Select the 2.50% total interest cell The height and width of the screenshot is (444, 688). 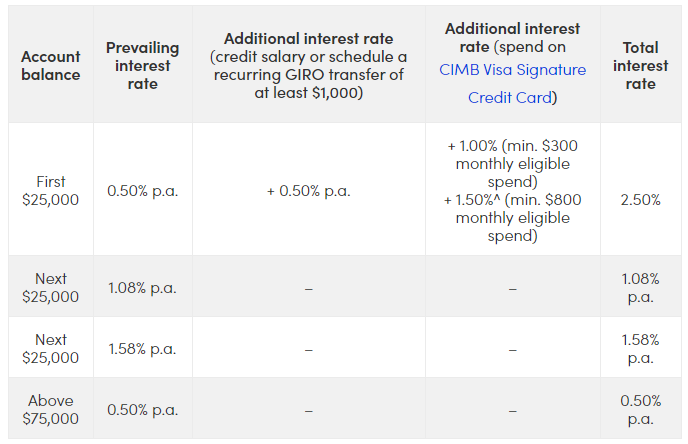point(640,199)
